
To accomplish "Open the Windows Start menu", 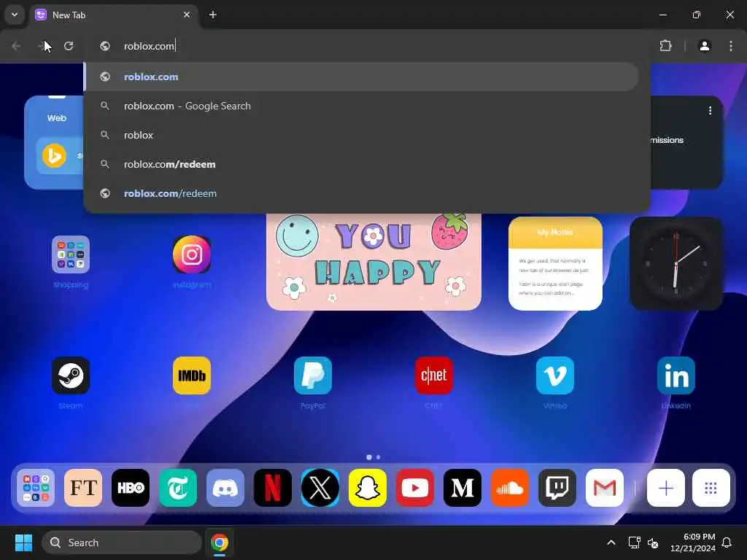I will tap(23, 542).
